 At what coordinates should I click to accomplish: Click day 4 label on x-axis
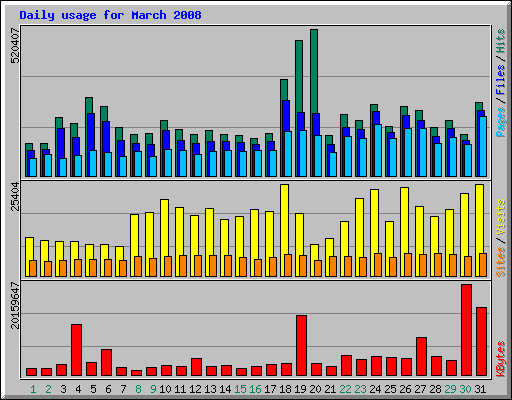(78, 389)
